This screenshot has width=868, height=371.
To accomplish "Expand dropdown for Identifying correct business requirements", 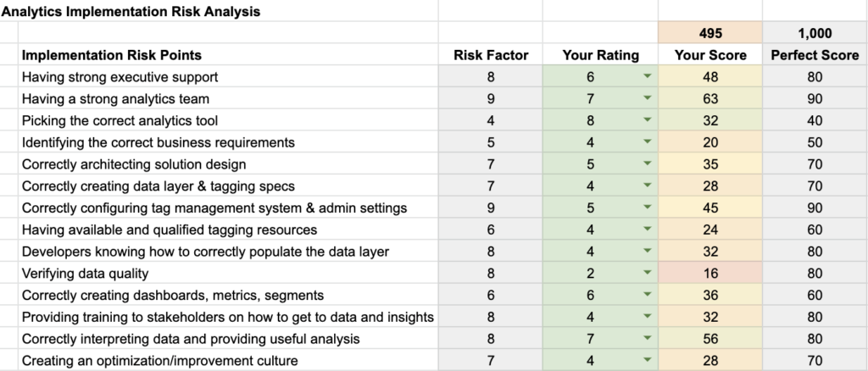I will click(x=647, y=142).
